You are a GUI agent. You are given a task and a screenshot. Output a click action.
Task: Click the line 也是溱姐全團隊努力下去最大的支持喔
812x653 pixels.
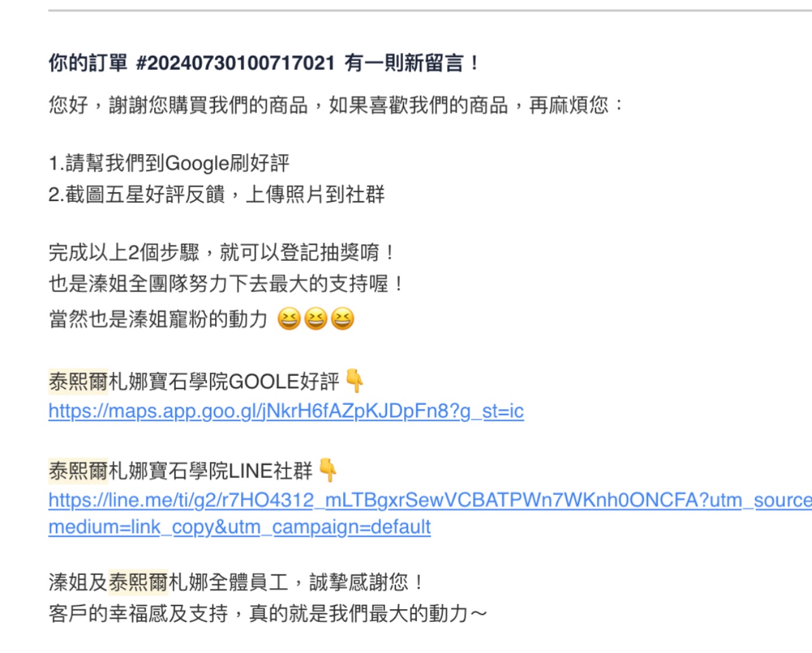[226, 283]
